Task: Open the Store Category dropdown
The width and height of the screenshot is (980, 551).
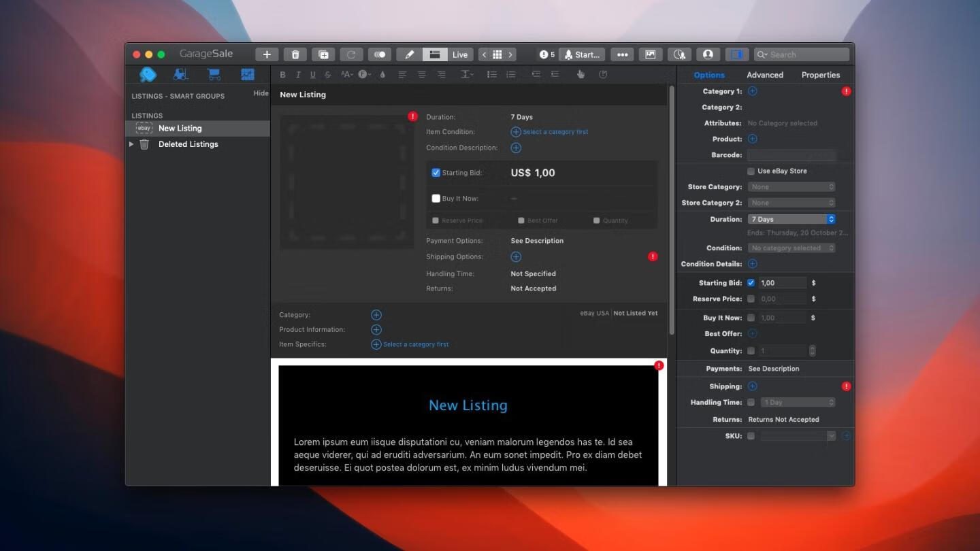Action: point(791,186)
